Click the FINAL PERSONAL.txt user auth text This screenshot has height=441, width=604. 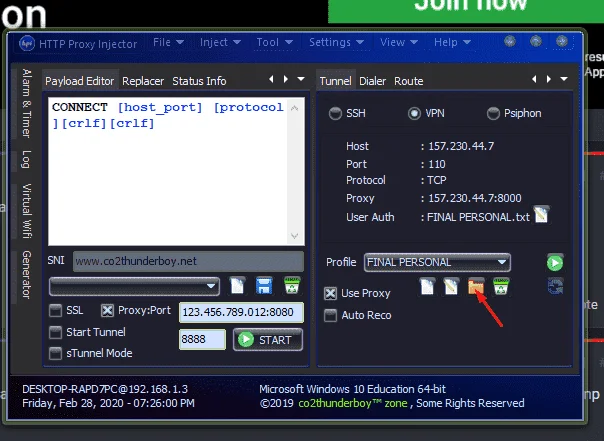point(478,217)
